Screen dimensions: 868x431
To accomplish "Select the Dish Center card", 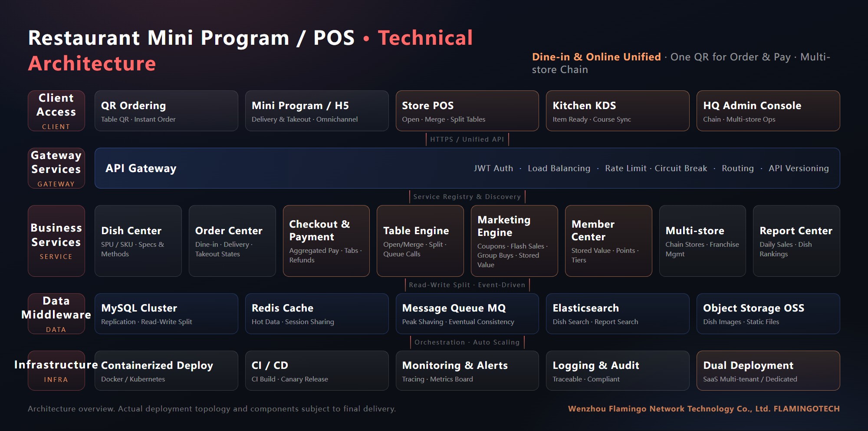I will pos(138,241).
